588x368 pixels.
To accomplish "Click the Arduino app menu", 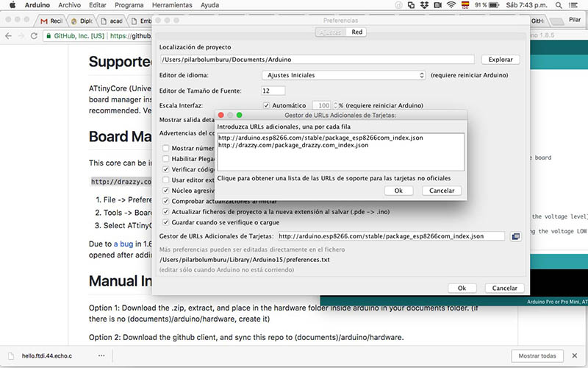I will [37, 5].
